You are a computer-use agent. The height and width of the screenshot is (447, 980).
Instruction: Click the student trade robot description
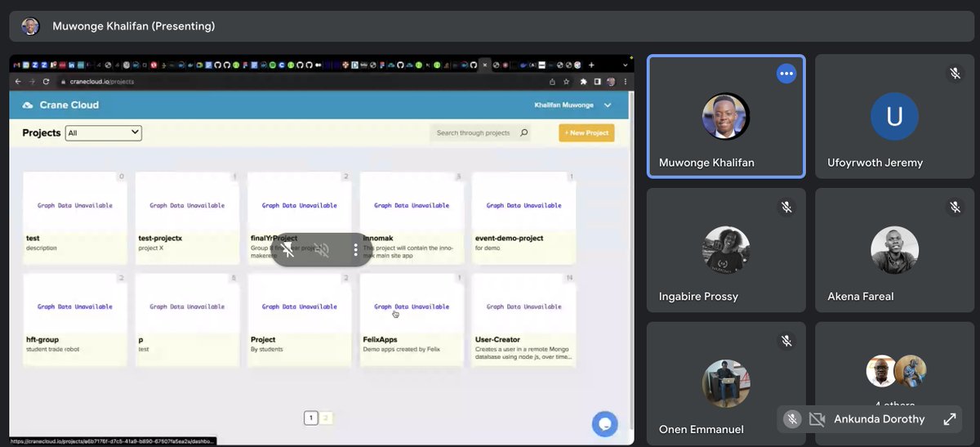coord(55,349)
